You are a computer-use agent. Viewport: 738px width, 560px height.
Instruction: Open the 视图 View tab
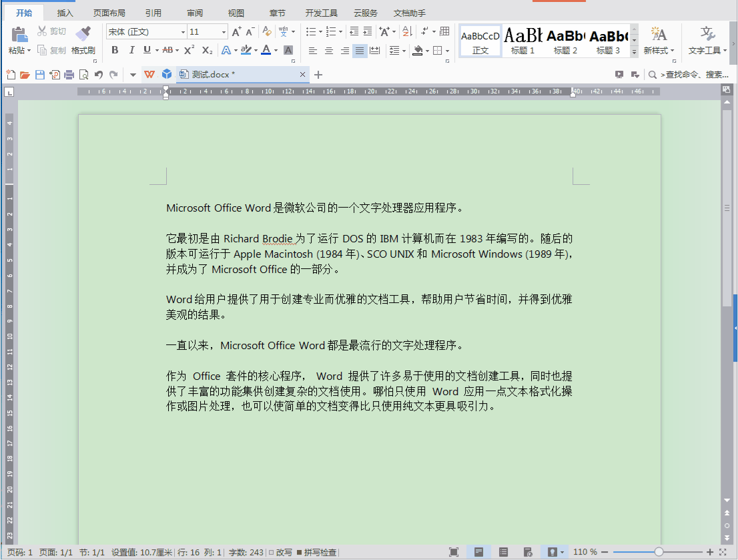(x=236, y=13)
